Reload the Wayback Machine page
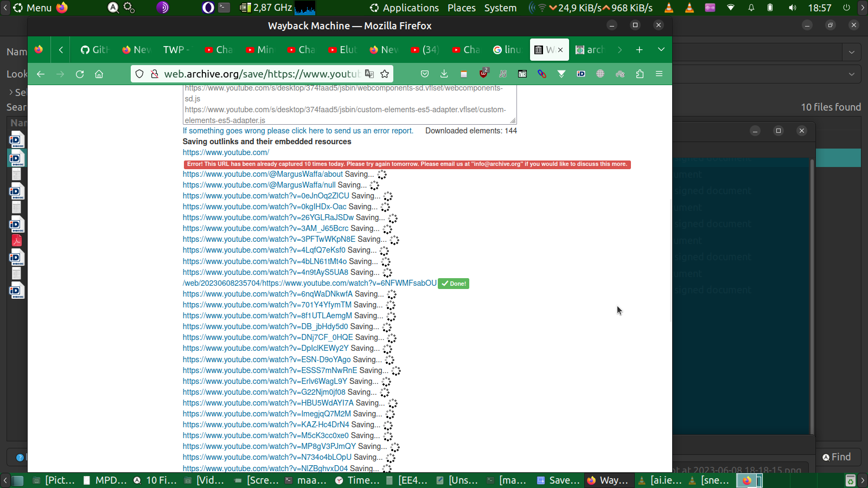The width and height of the screenshot is (868, 488). [80, 74]
